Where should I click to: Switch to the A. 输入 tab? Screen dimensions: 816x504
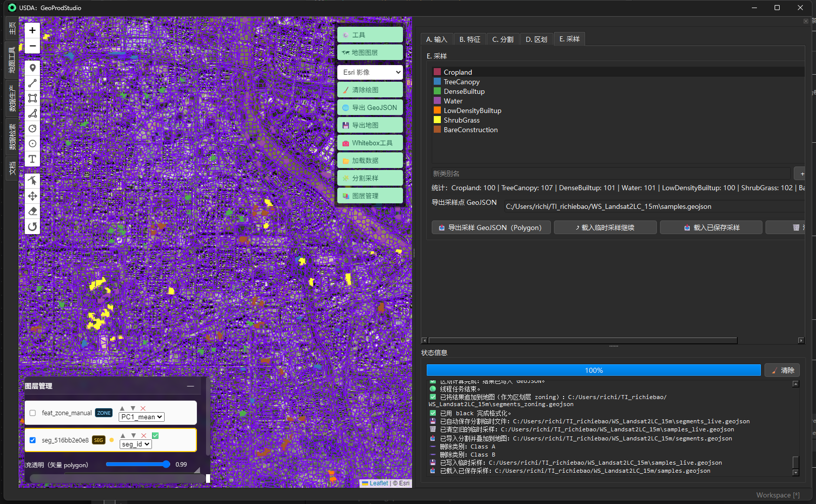[436, 39]
